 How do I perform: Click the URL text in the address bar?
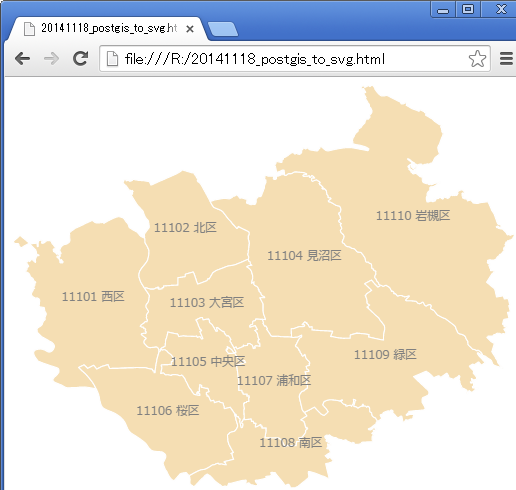(255, 59)
